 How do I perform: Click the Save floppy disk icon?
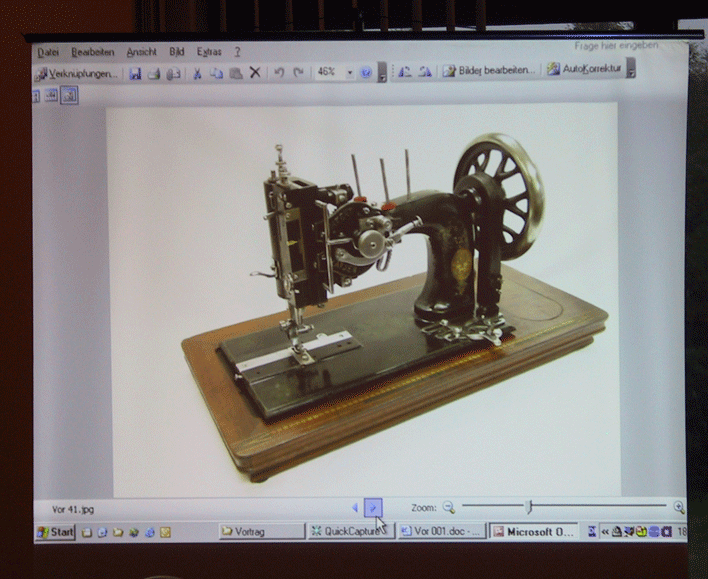(x=135, y=74)
